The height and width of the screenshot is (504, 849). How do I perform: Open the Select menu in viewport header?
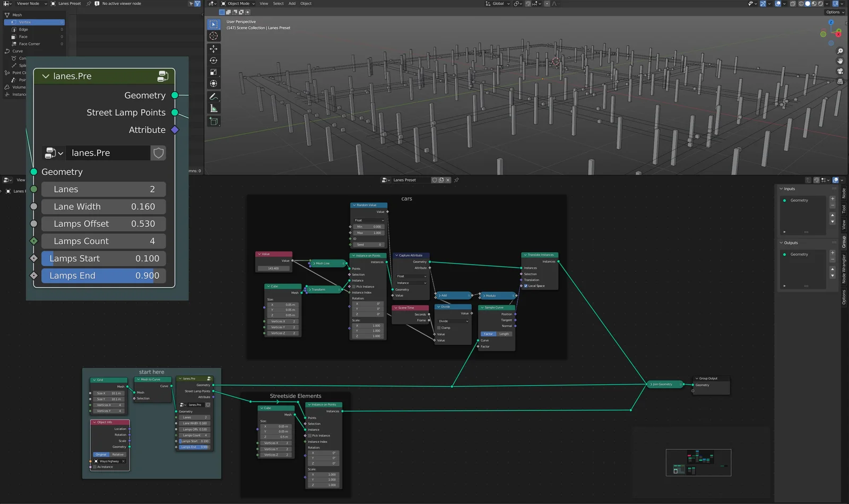[x=278, y=4]
